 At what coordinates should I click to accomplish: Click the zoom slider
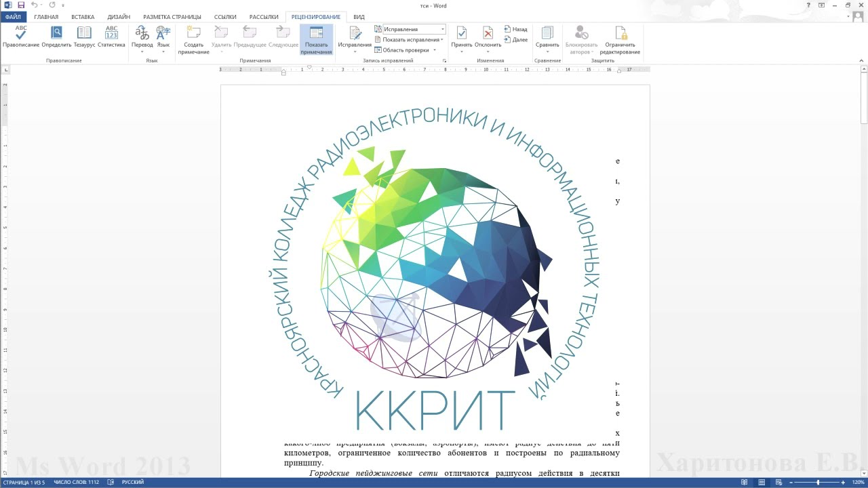[819, 483]
